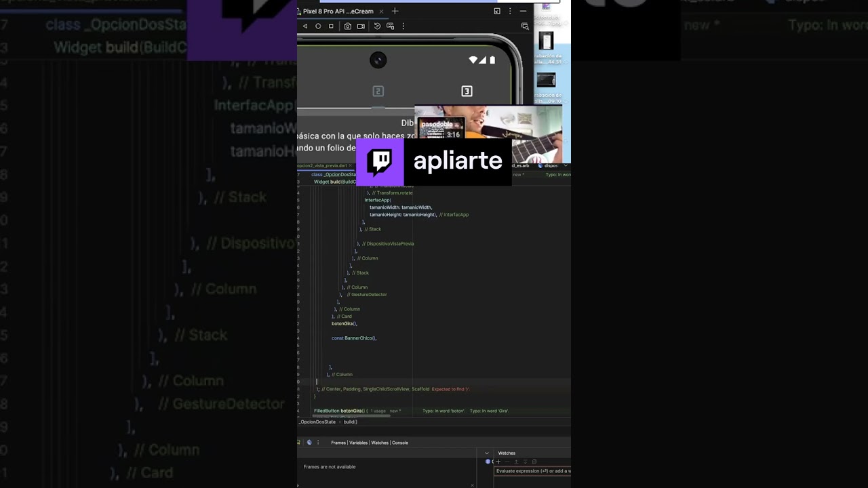
Task: Open the opcion2_vista_previa.dart editor tab
Action: (x=323, y=165)
